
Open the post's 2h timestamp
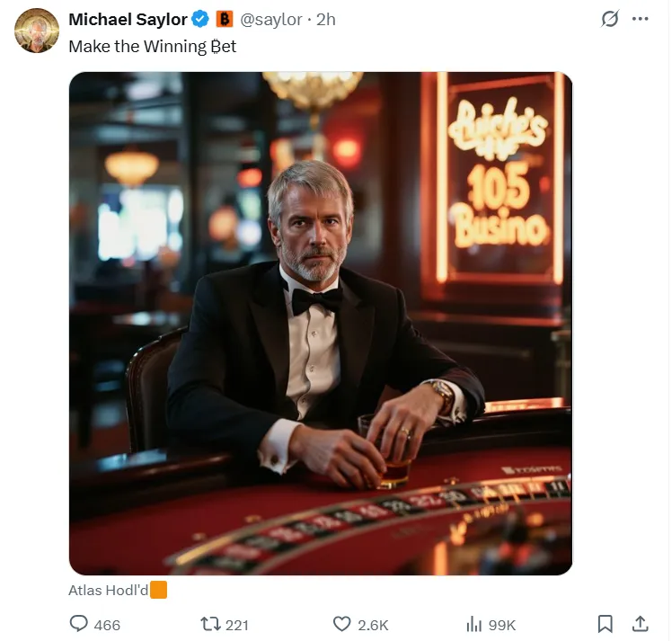(x=325, y=19)
